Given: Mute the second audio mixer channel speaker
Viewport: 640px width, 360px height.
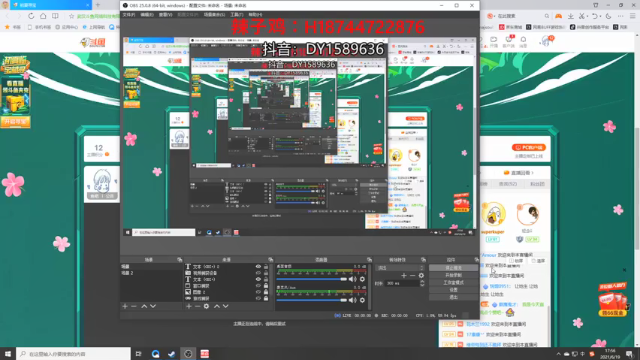Looking at the screenshot, I should [x=352, y=300].
